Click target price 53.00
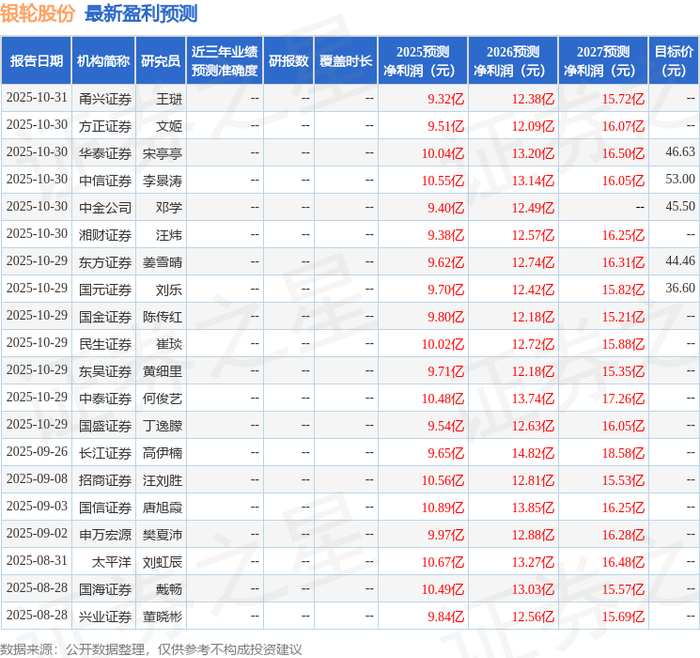The width and height of the screenshot is (700, 658). [x=680, y=179]
